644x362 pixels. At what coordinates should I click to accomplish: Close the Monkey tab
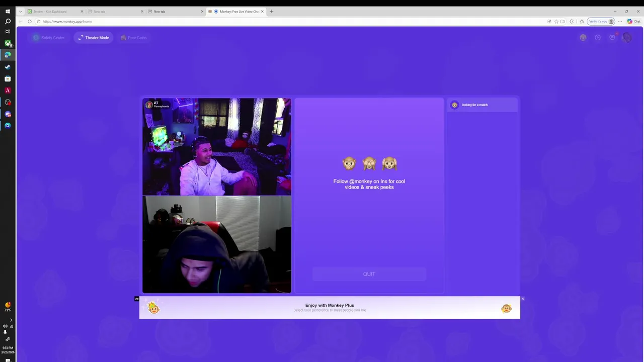(x=262, y=12)
